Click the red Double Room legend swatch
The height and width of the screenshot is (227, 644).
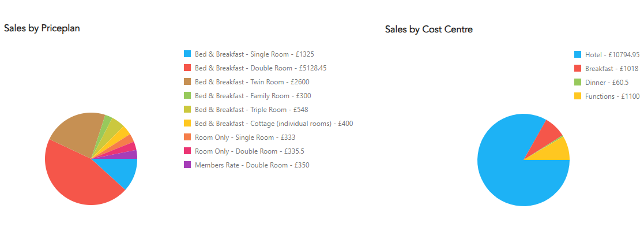click(x=188, y=68)
